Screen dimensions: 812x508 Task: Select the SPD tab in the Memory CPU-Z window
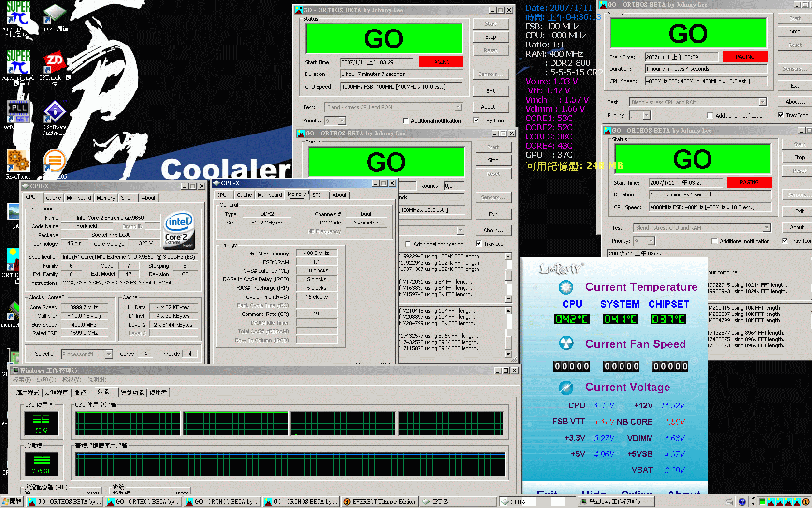(317, 195)
